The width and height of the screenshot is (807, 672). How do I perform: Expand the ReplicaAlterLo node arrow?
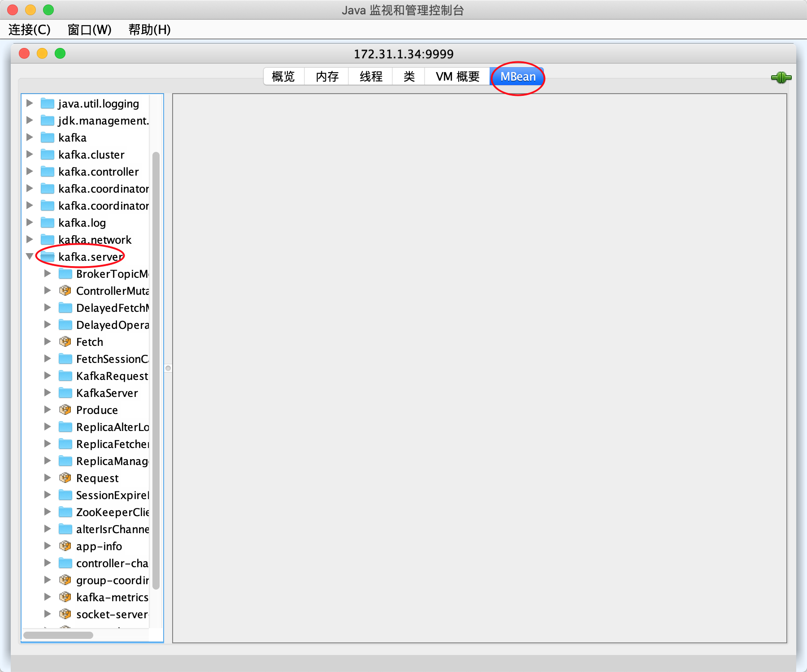48,426
